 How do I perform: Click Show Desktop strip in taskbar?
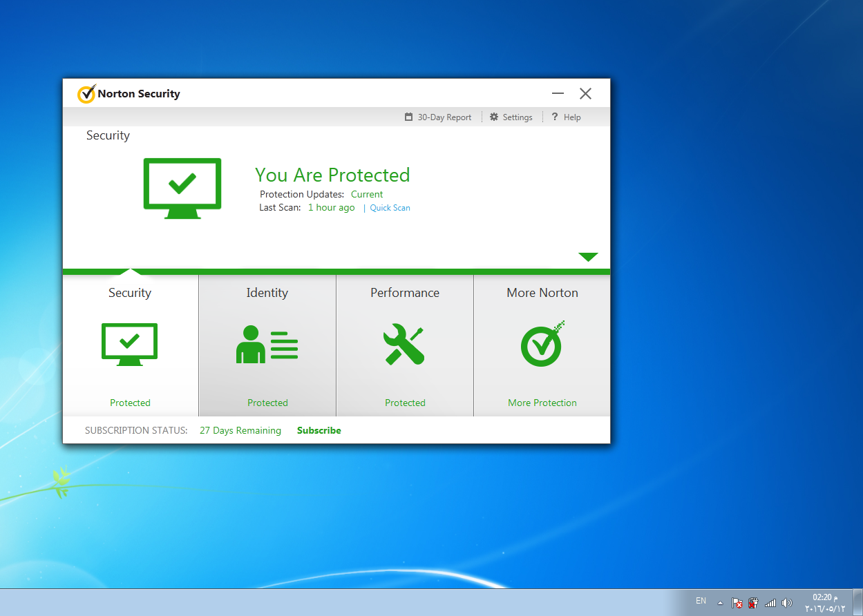857,602
